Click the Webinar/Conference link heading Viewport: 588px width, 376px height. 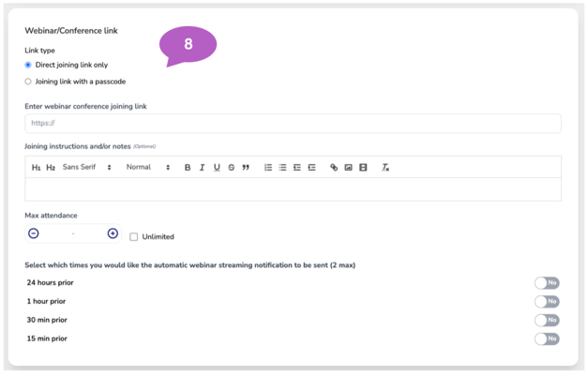(x=71, y=31)
